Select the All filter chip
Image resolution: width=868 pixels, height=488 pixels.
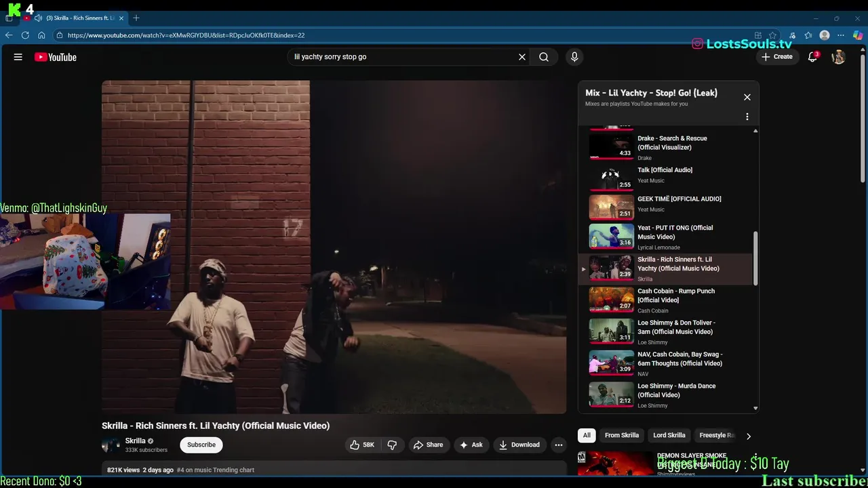[x=587, y=435]
